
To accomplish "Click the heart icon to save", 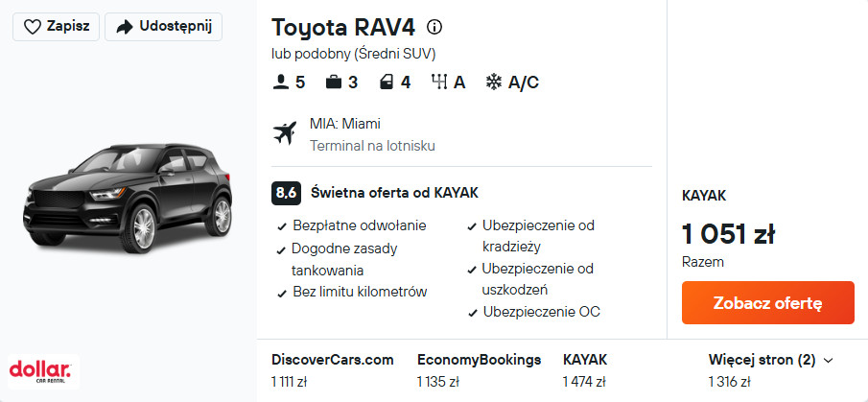I will (x=33, y=27).
